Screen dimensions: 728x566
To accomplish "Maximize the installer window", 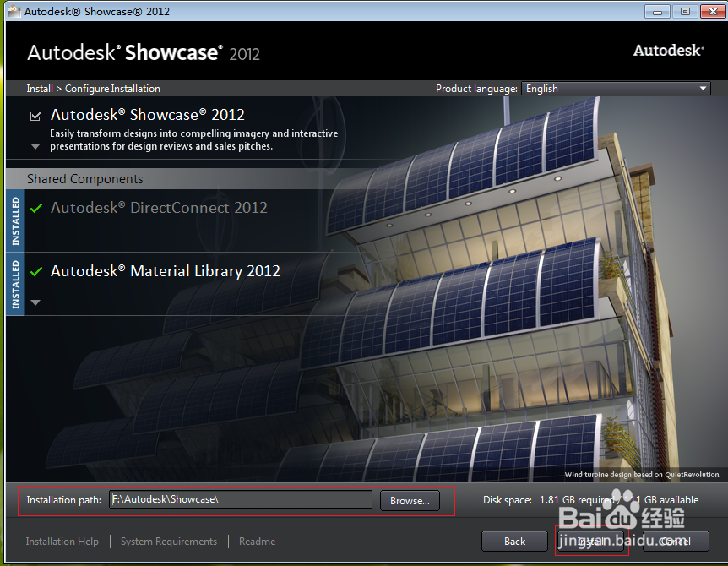I will tap(685, 12).
